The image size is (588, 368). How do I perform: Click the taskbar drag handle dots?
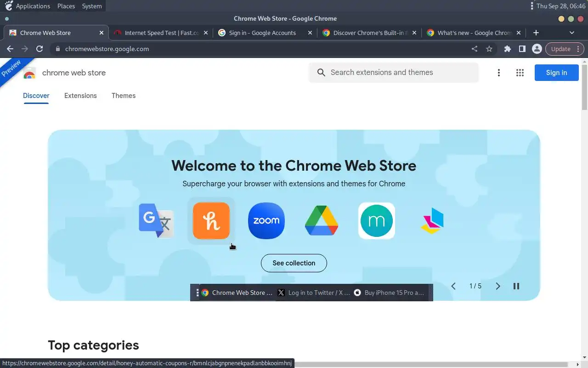(x=197, y=293)
